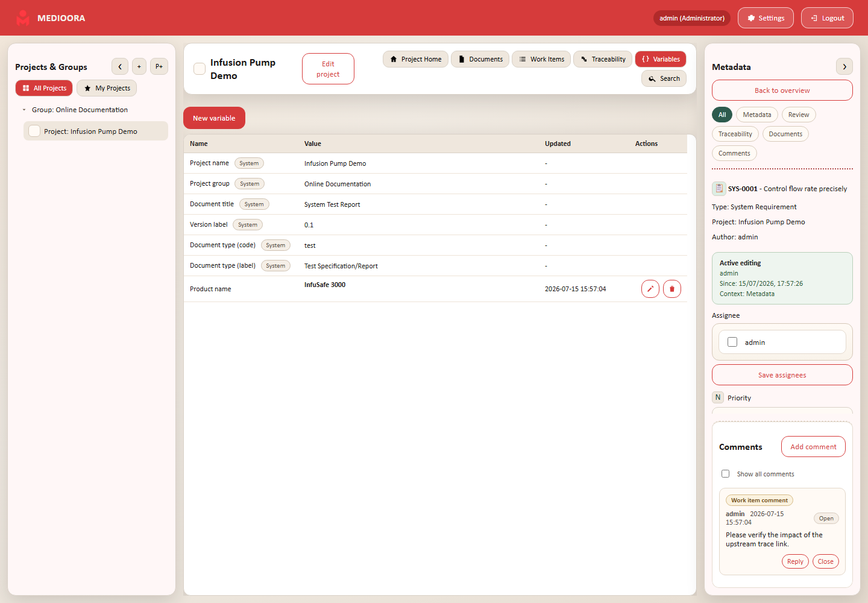Screen dimensions: 868x603
Task: Collapse the Online Documentation group tree node
Action: click(24, 110)
